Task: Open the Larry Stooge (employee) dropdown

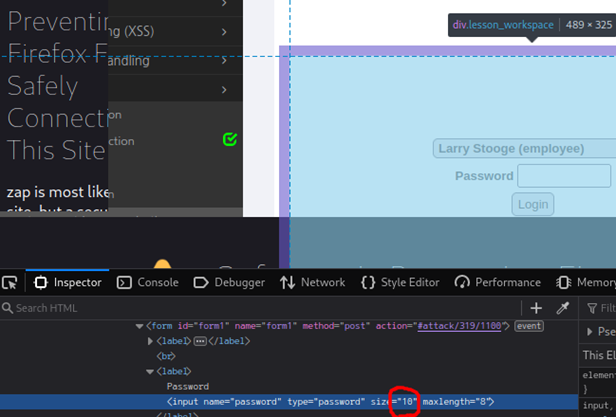Action: [524, 148]
